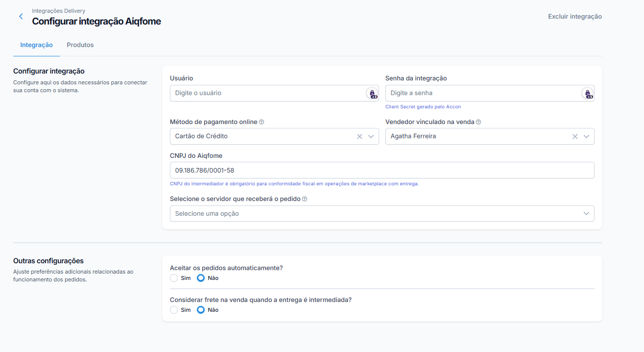Viewport: 644px width, 352px height.
Task: Switch to the Produtos tab
Action: pyautogui.click(x=80, y=45)
